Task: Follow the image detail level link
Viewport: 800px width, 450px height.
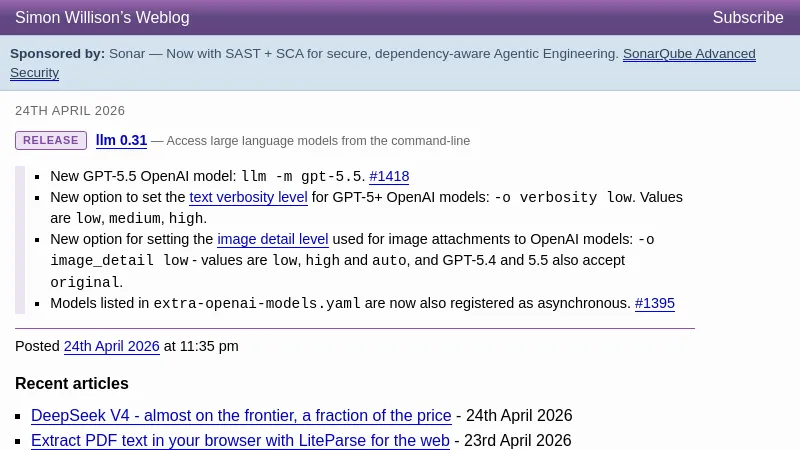Action: point(272,240)
